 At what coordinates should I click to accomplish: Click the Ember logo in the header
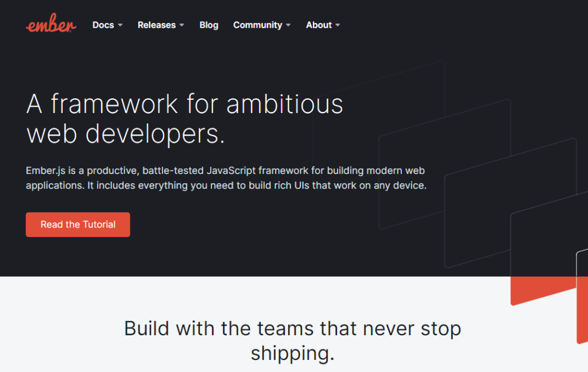pos(51,23)
